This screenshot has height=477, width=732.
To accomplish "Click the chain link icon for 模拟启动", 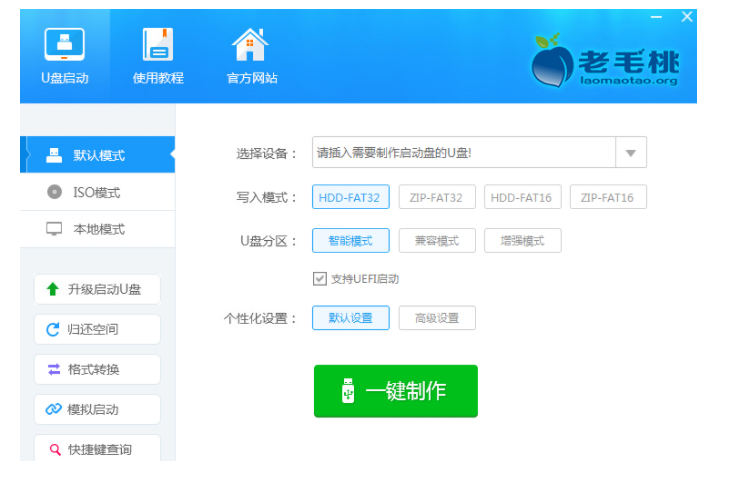I will pyautogui.click(x=53, y=409).
